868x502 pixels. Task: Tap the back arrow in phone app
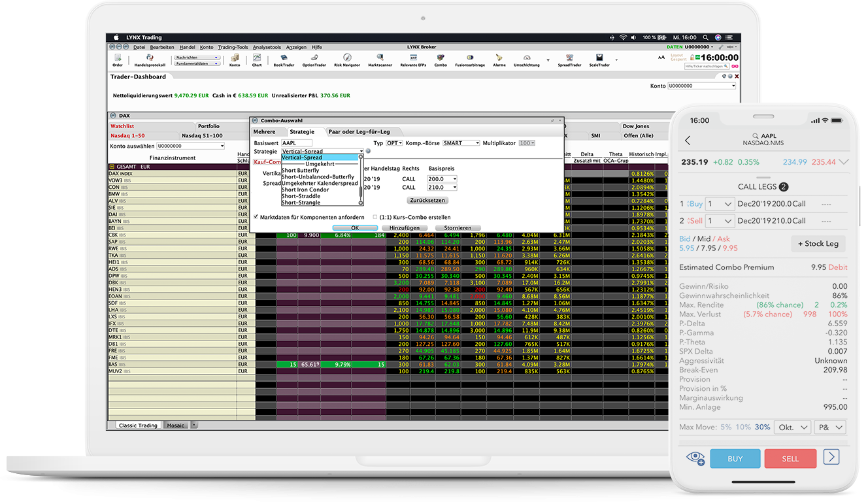pos(688,140)
